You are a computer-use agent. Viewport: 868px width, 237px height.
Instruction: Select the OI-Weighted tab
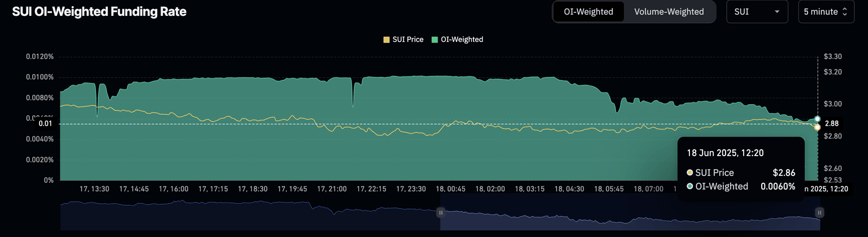coord(588,12)
